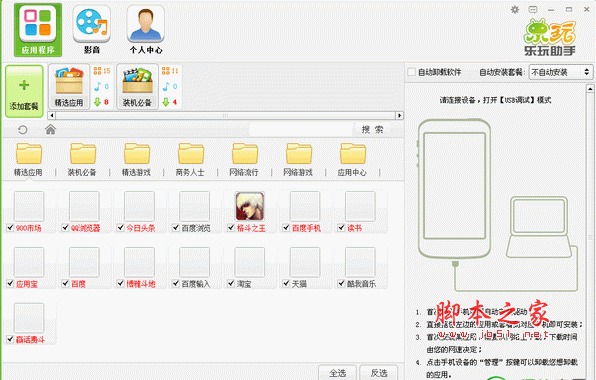Click the 全选 select all button
The width and height of the screenshot is (596, 380).
coord(337,373)
